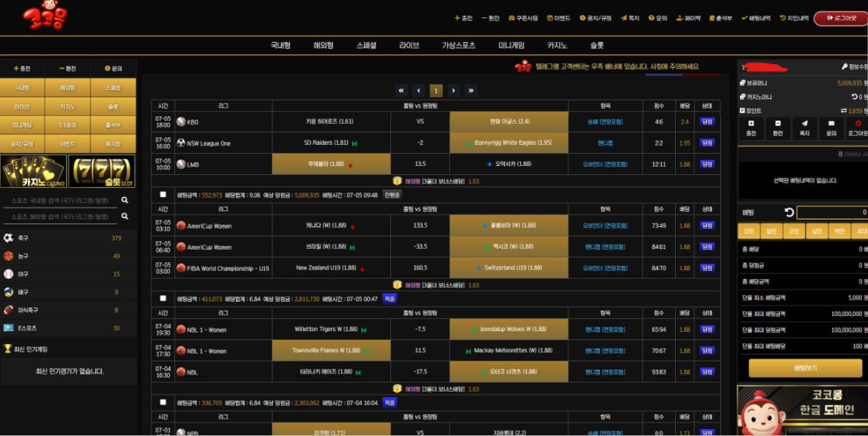Check the box for the 411,073 bet record
868x436 pixels.
tap(163, 299)
